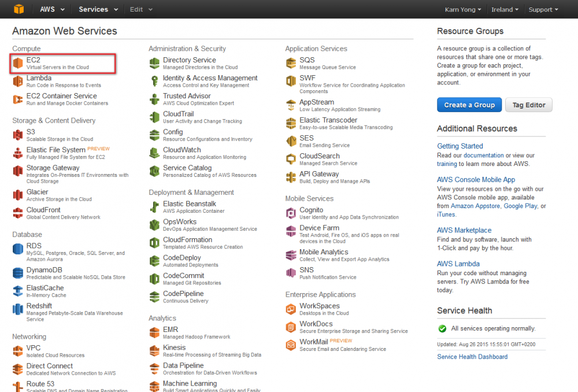This screenshot has height=392, width=578.
Task: Click the CloudWatch icon
Action: click(154, 153)
